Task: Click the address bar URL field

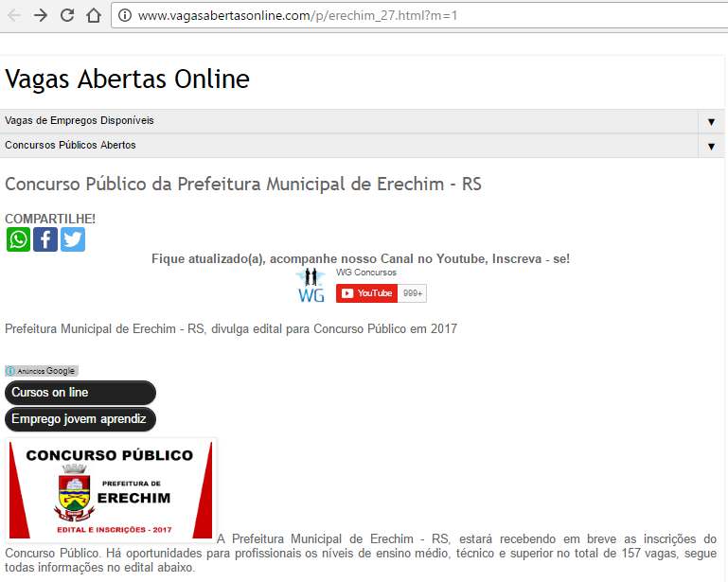Action: pos(379,16)
